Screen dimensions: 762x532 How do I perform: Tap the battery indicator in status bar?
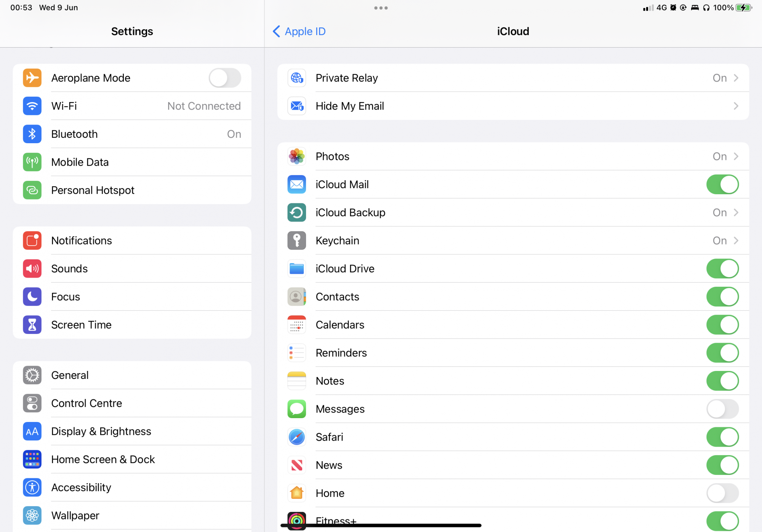click(744, 8)
